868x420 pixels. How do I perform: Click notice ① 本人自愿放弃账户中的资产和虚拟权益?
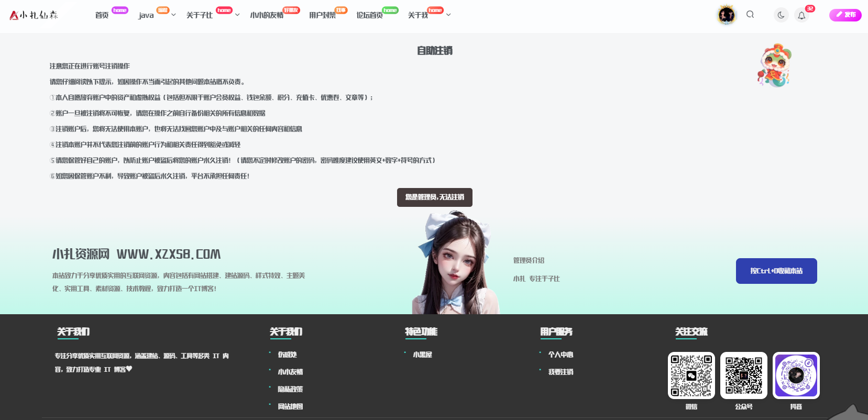click(x=212, y=97)
